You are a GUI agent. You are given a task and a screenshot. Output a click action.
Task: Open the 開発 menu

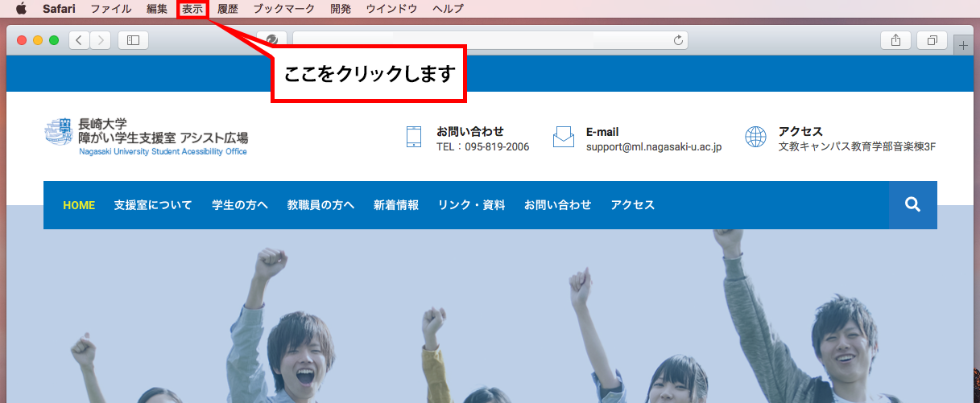point(341,9)
